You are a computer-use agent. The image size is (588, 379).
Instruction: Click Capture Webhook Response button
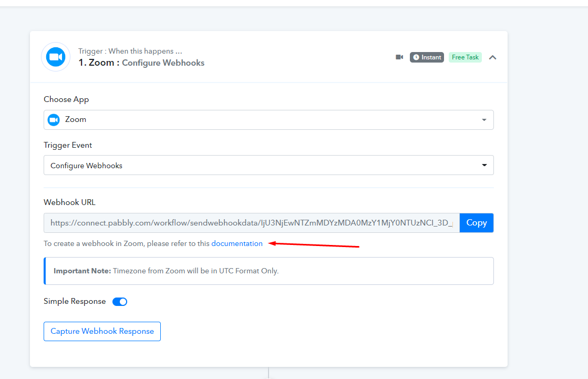pos(102,331)
